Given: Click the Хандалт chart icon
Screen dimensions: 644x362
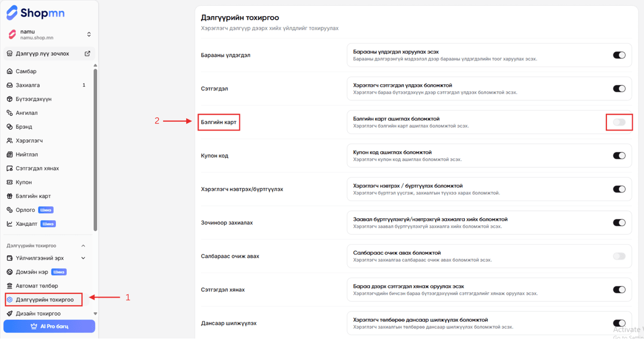Looking at the screenshot, I should (10, 224).
